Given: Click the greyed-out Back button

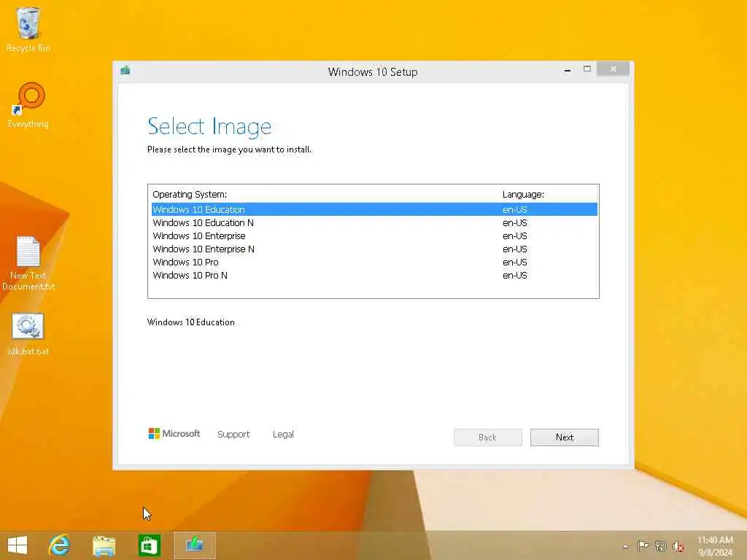Looking at the screenshot, I should pyautogui.click(x=487, y=437).
